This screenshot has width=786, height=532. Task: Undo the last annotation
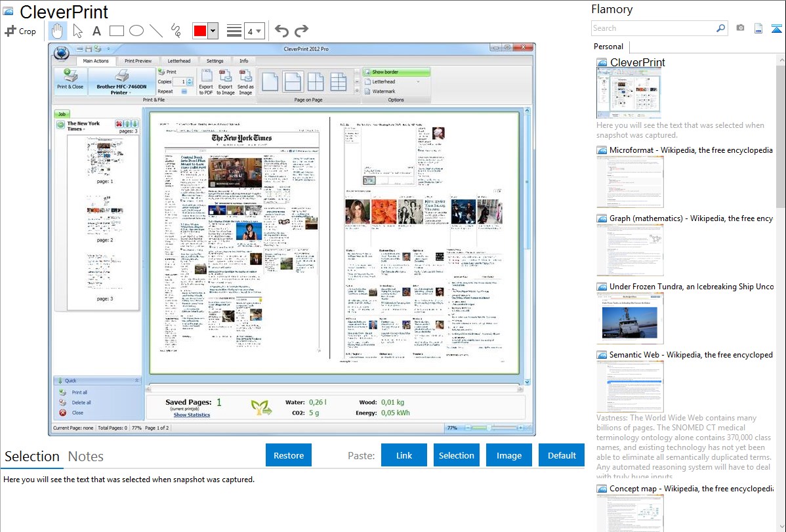281,31
